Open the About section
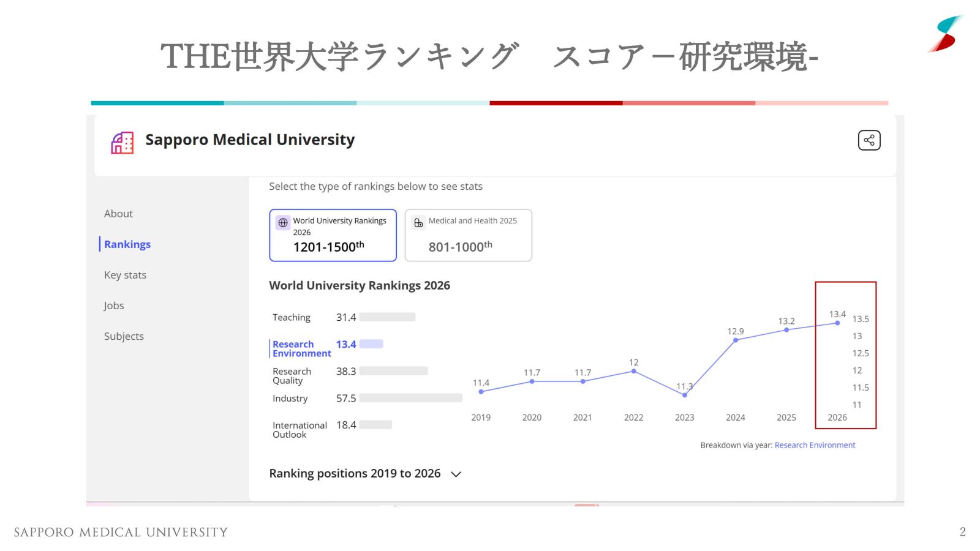This screenshot has height=551, width=980. [118, 214]
